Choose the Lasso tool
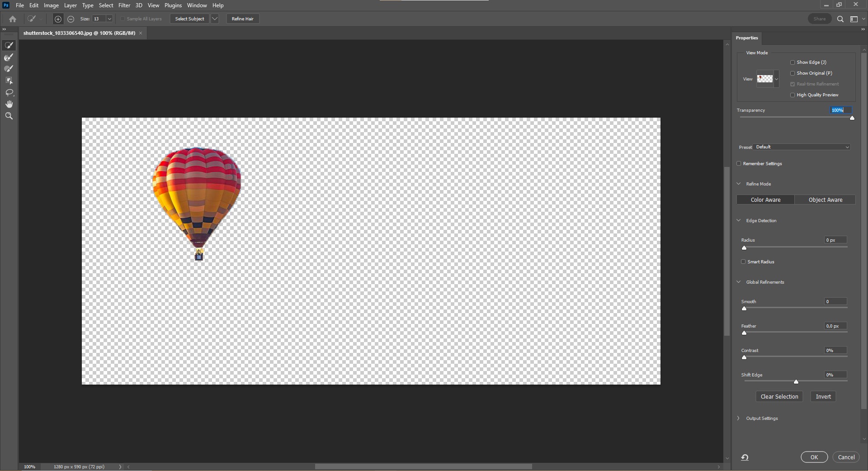Viewport: 868px width, 471px height. (9, 92)
